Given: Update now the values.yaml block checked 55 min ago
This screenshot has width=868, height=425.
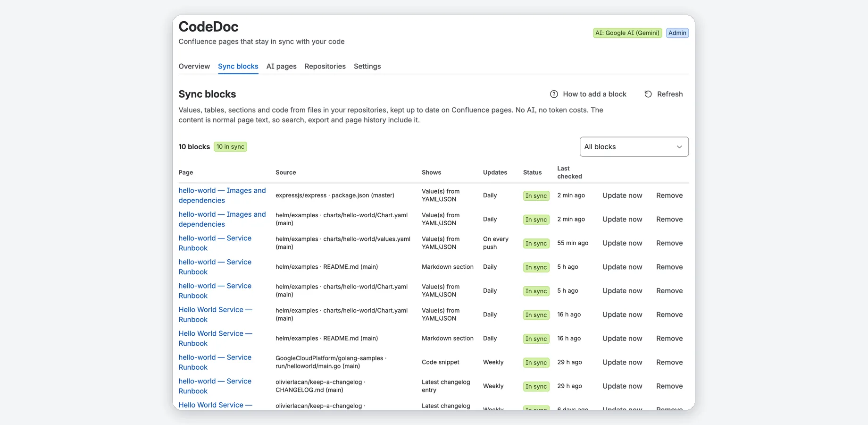Looking at the screenshot, I should pos(622,243).
